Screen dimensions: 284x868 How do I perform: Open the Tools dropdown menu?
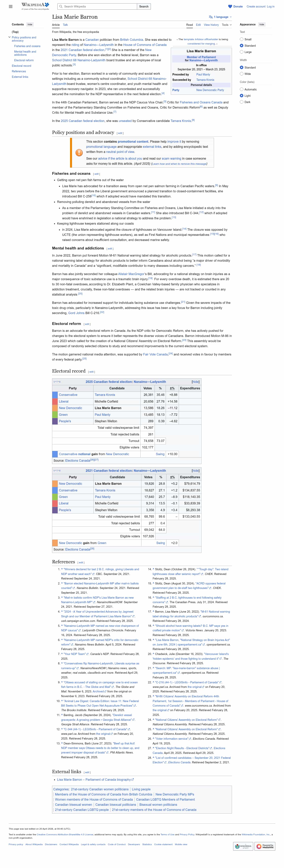pyautogui.click(x=227, y=25)
